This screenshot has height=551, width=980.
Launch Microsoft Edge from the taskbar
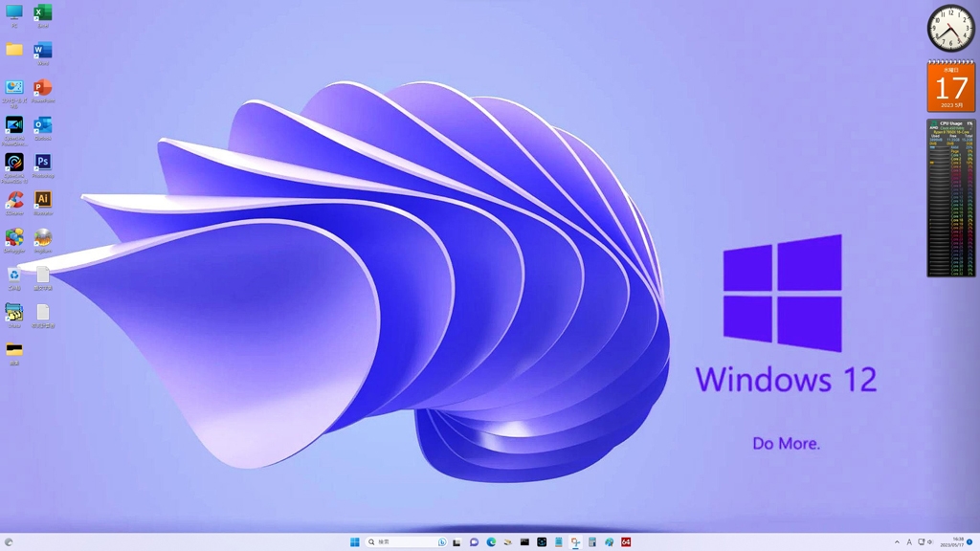coord(491,542)
